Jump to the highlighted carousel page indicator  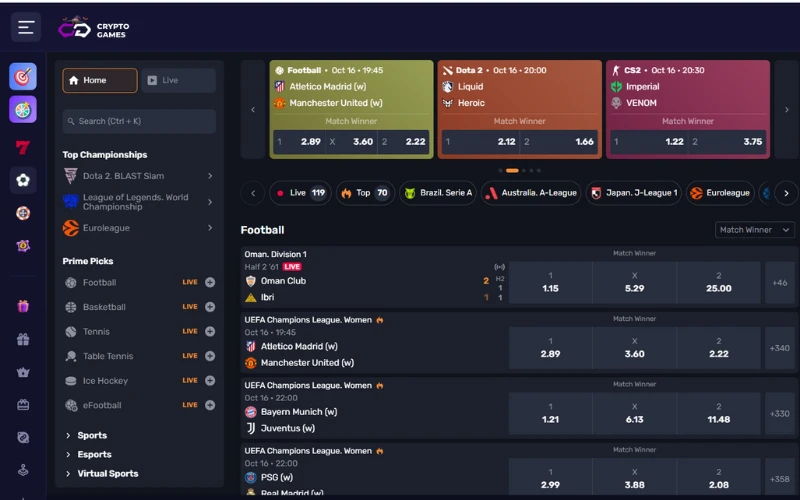pyautogui.click(x=512, y=170)
